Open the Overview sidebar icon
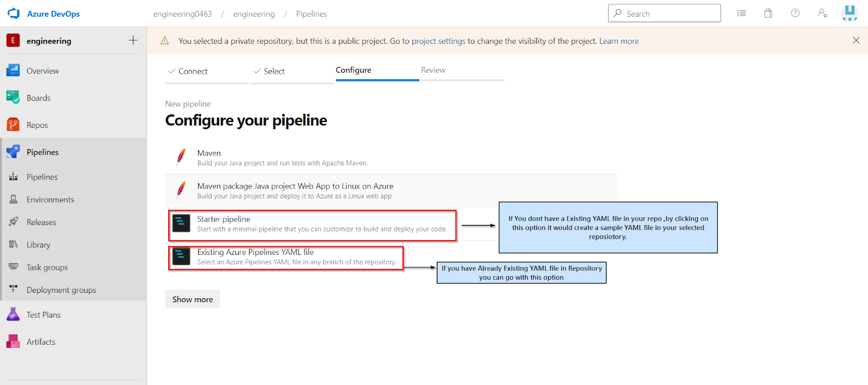 (x=13, y=70)
